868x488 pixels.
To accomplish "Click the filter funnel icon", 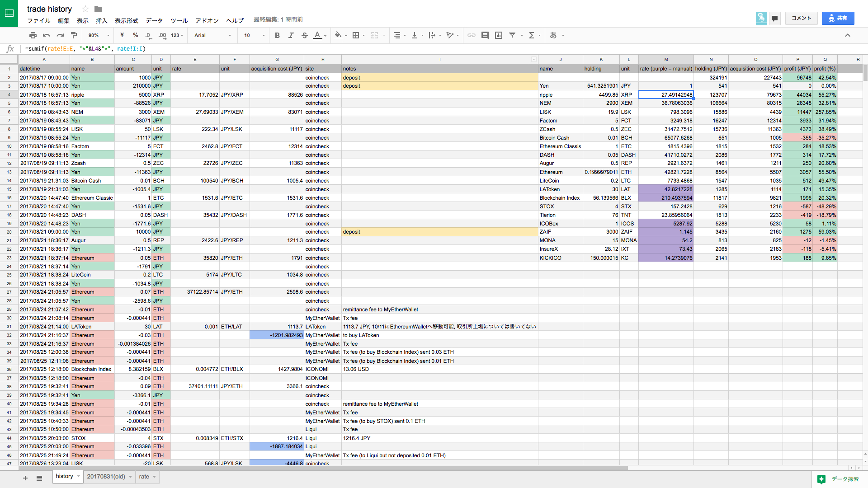I will click(512, 35).
